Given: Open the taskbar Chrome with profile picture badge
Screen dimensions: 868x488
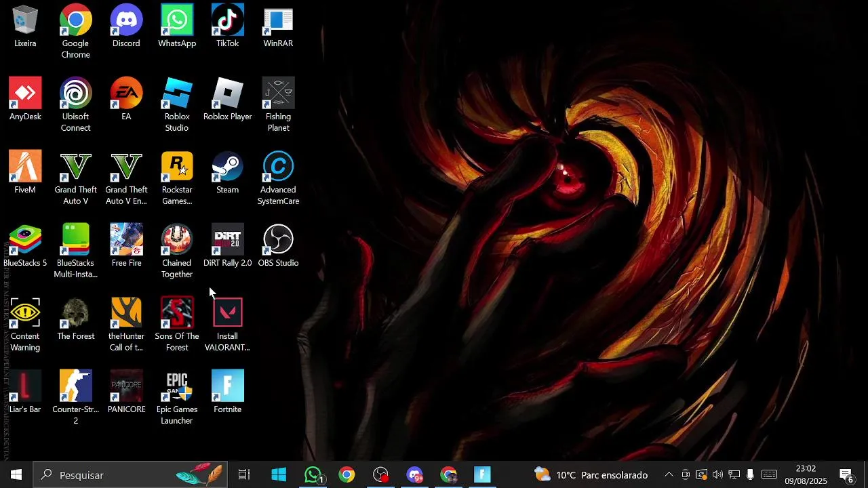Looking at the screenshot, I should tap(449, 474).
